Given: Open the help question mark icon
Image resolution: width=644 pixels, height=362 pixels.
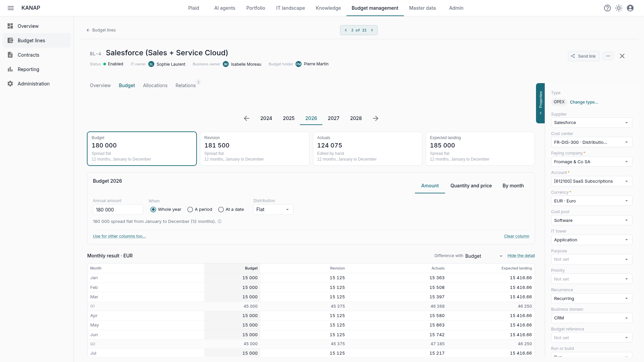Looking at the screenshot, I should (607, 8).
